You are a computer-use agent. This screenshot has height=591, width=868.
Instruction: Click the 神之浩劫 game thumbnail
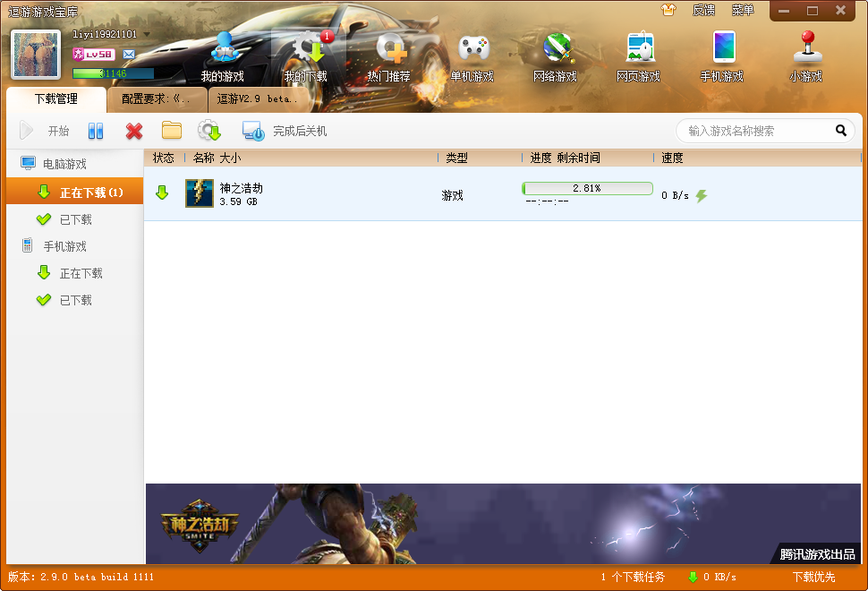[200, 193]
